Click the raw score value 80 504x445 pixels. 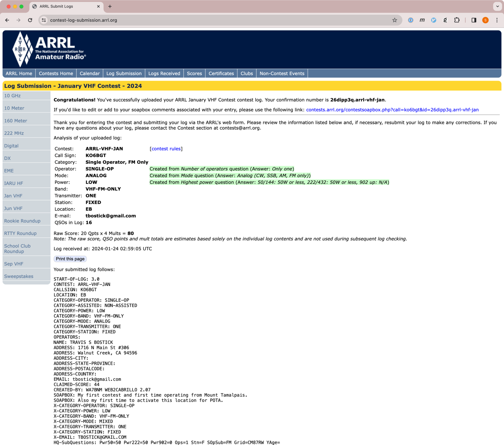[130, 233]
